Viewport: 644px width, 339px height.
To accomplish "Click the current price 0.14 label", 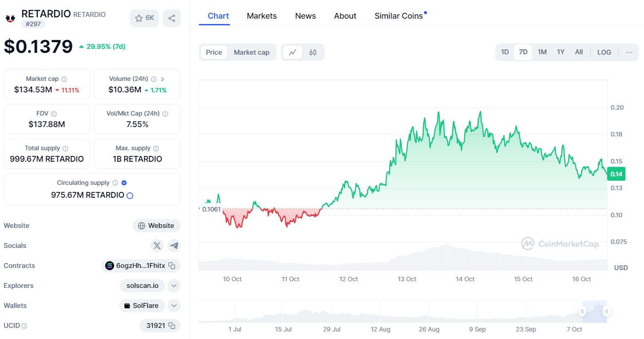I will pyautogui.click(x=616, y=174).
